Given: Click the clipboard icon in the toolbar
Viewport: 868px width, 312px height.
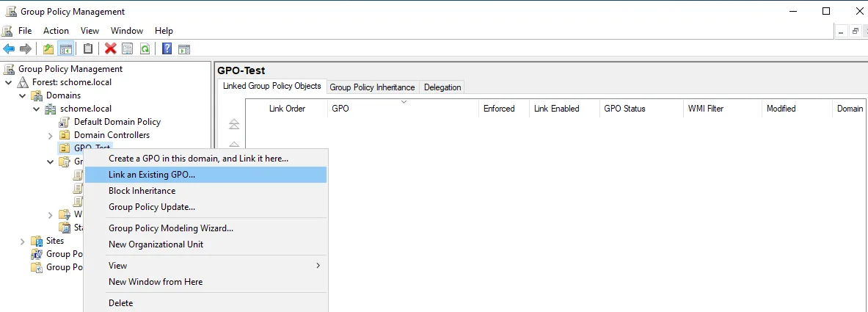Looking at the screenshot, I should click(87, 48).
